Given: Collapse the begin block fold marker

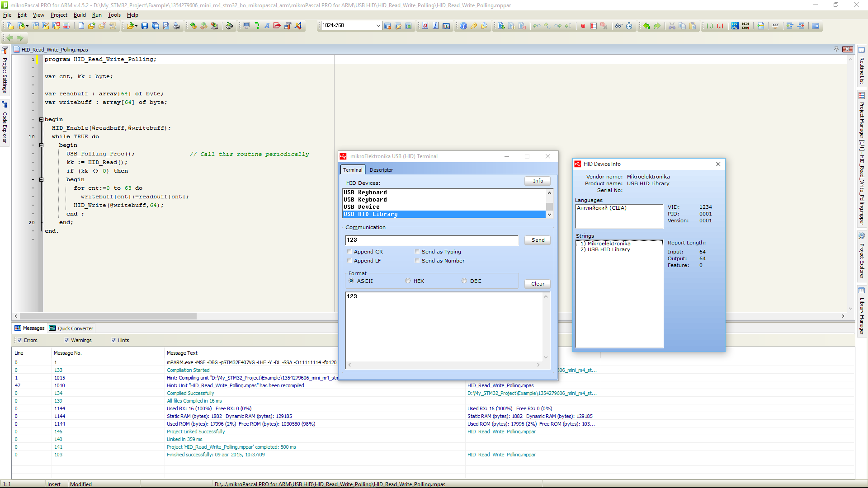Looking at the screenshot, I should 41,119.
